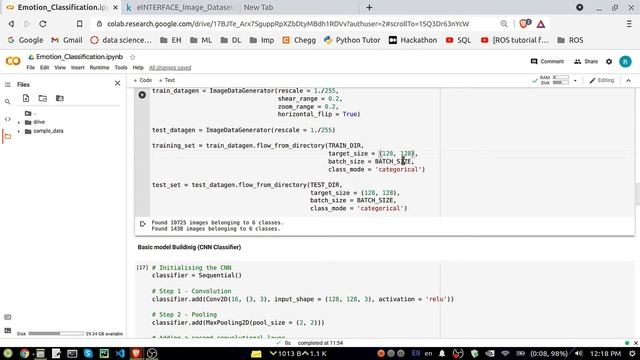The height and width of the screenshot is (360, 640).
Task: Open a new browser tab
Action: coord(369,7)
